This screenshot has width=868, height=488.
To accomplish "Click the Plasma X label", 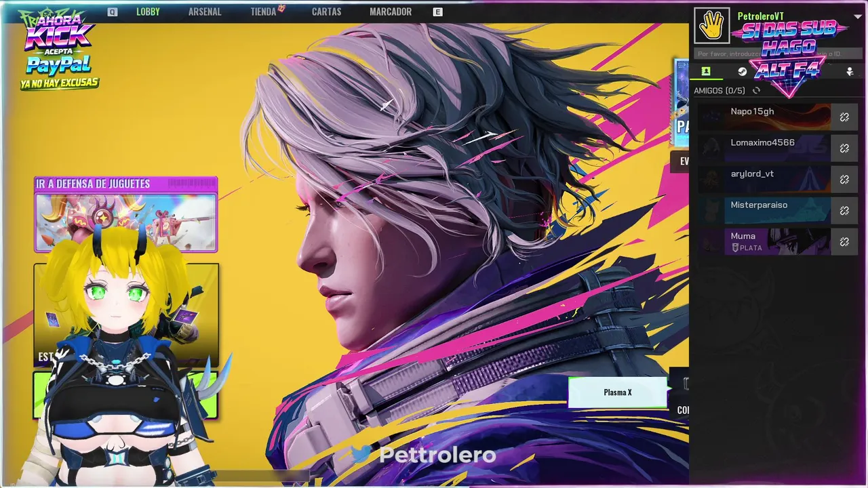I will [618, 392].
